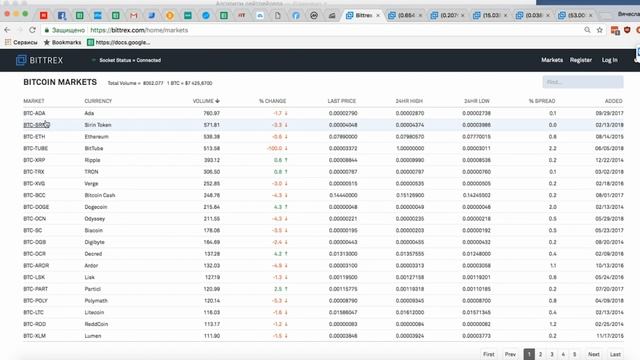Screen dimensions: 640x360
Task: Switch to the pinned Facebook tab
Action: click(x=62, y=16)
